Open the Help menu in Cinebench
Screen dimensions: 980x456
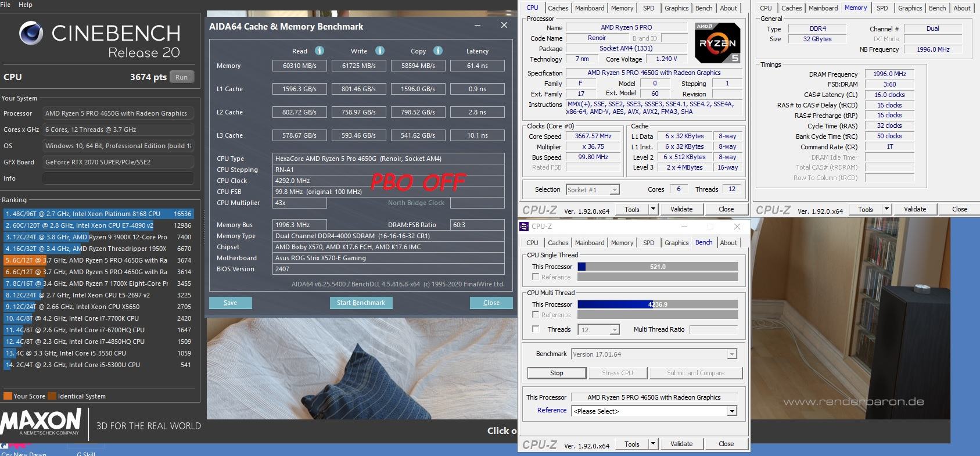click(x=26, y=5)
